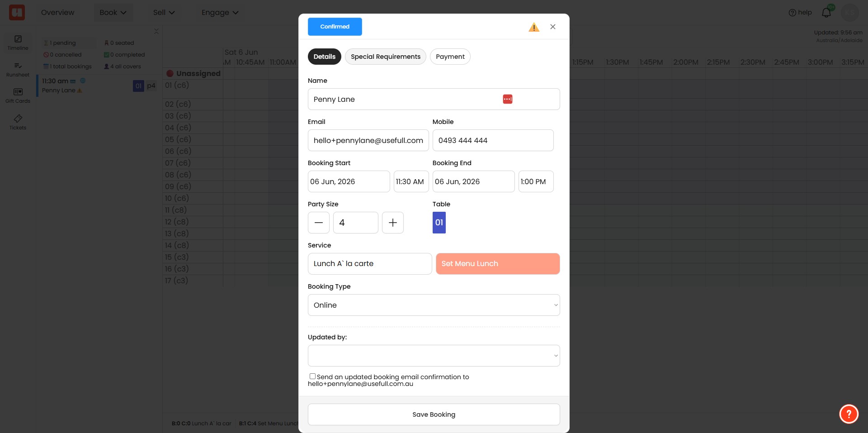Open the notifications bell
This screenshot has width=868, height=433.
pyautogui.click(x=826, y=13)
